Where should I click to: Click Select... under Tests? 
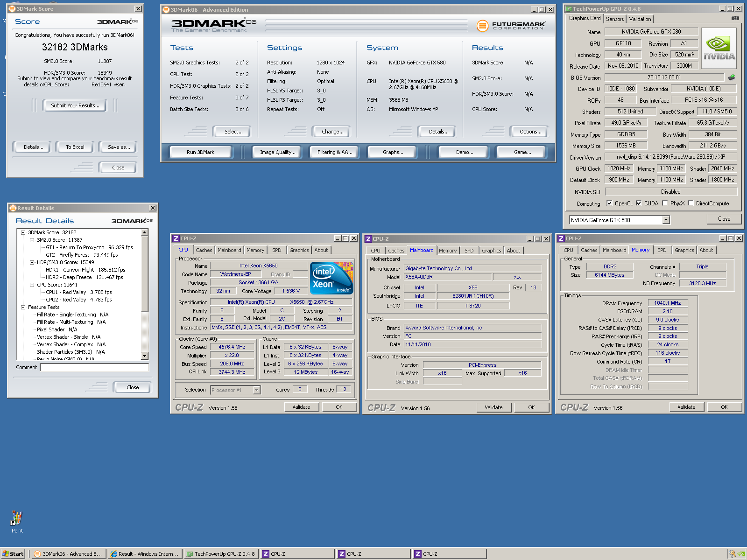coord(233,132)
